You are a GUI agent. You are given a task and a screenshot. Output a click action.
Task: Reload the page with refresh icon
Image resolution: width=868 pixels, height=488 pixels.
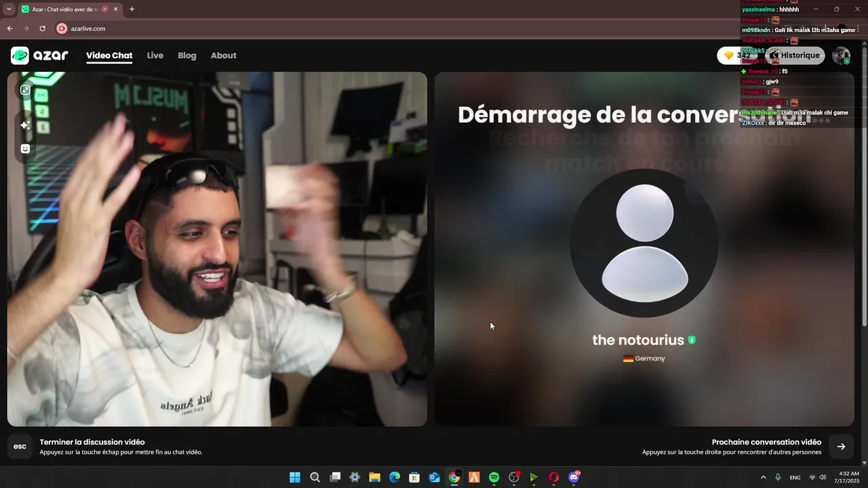tap(42, 28)
